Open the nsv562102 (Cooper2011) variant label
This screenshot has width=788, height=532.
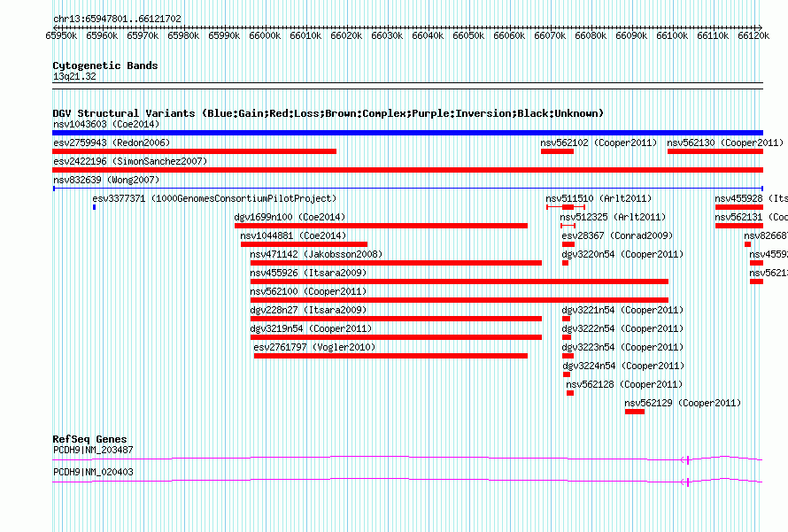(x=599, y=143)
